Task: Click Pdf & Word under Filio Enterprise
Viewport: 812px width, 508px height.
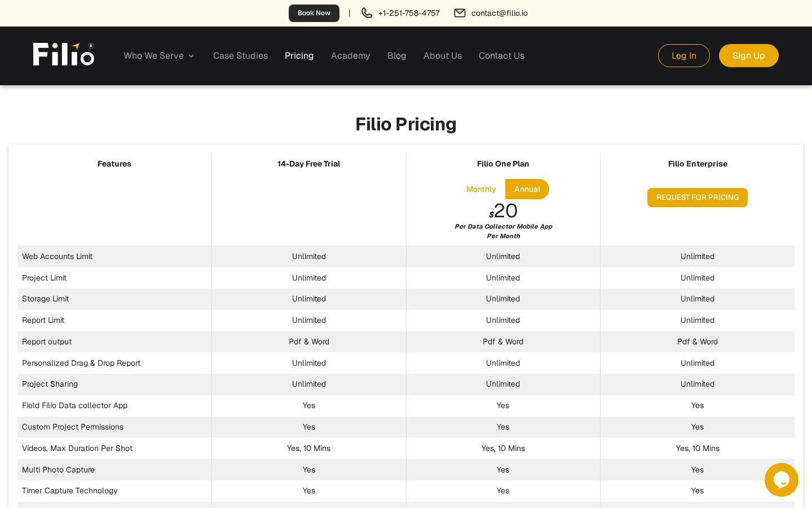Action: click(x=698, y=341)
